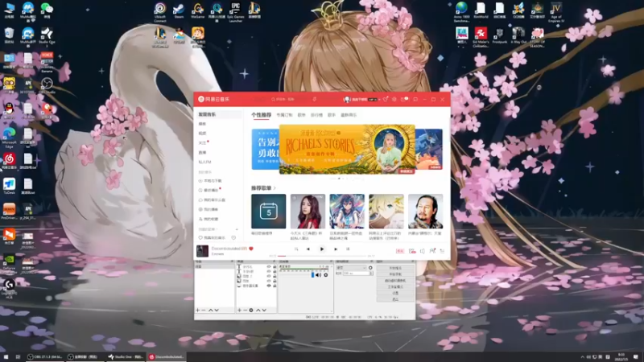
Task: Collapse the created playlists section arrow
Action: click(217, 229)
